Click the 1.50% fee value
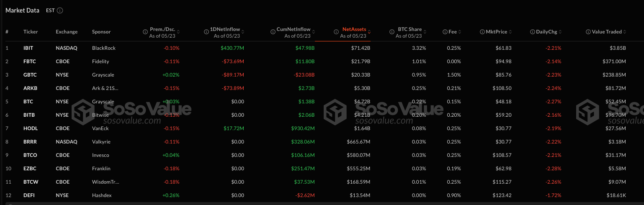The width and height of the screenshot is (644, 205). pyautogui.click(x=454, y=75)
